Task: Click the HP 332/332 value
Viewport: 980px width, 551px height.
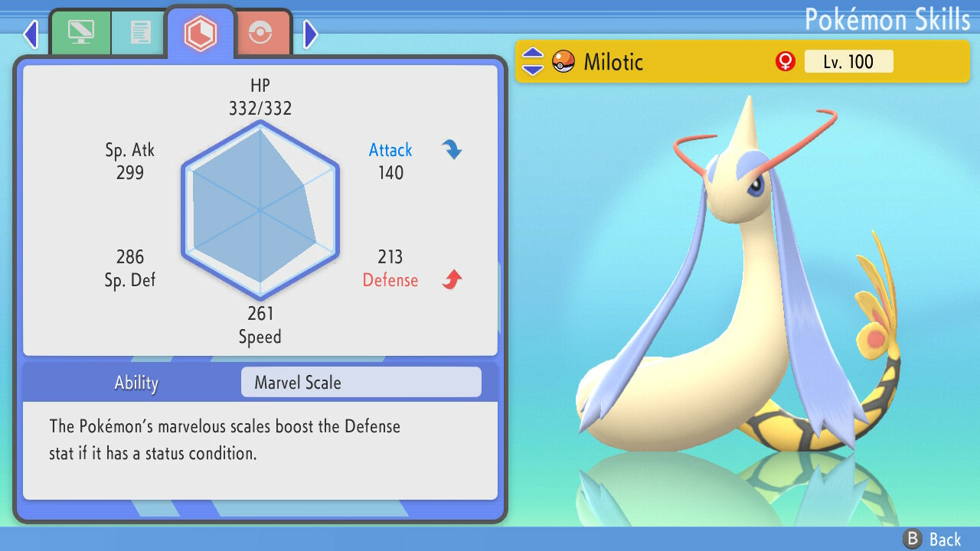Action: [260, 108]
